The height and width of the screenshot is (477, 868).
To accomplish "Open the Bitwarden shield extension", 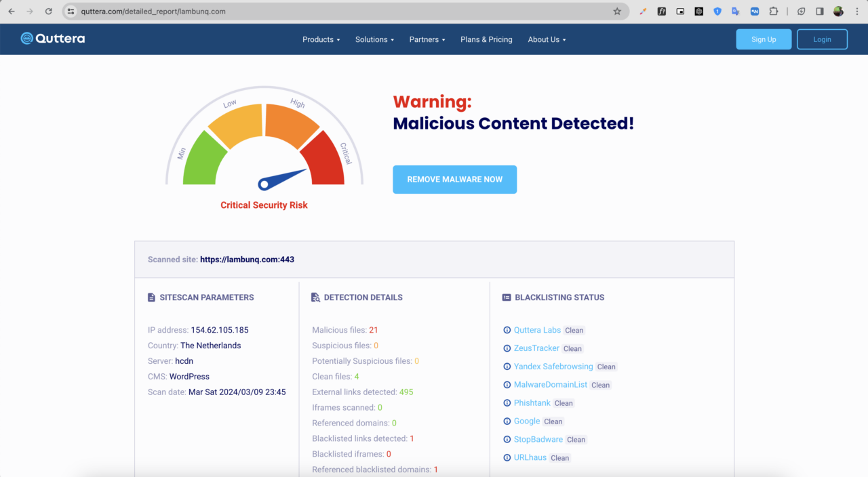I will tap(717, 12).
